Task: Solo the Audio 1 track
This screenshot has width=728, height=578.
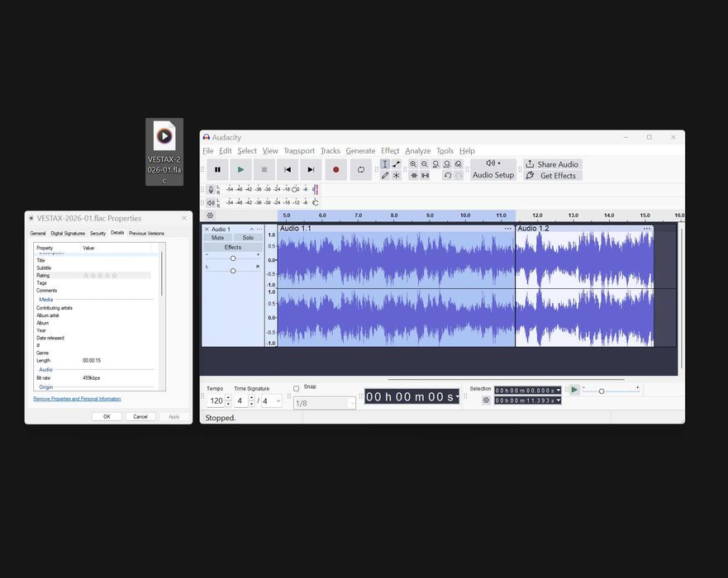Action: tap(248, 238)
